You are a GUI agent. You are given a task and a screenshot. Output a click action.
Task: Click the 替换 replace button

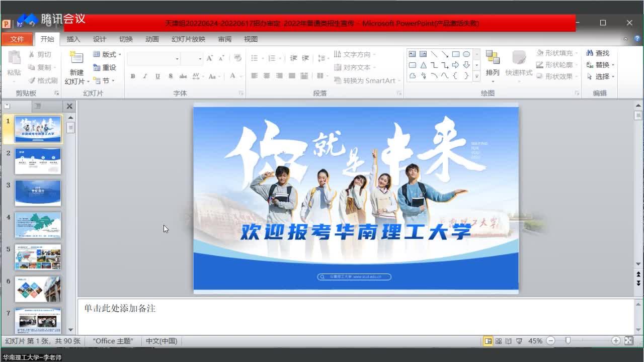pos(600,65)
